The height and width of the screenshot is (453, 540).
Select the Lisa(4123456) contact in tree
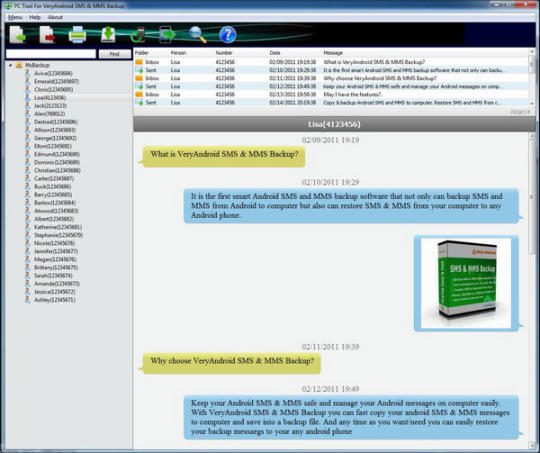[50, 98]
